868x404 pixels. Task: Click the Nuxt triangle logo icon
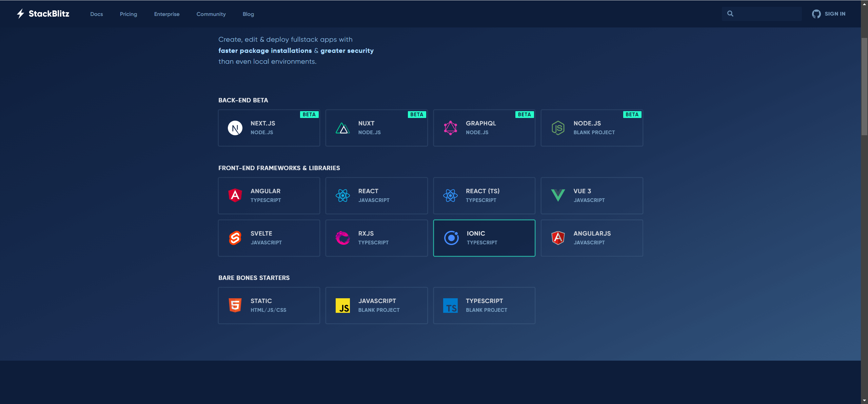tap(342, 128)
